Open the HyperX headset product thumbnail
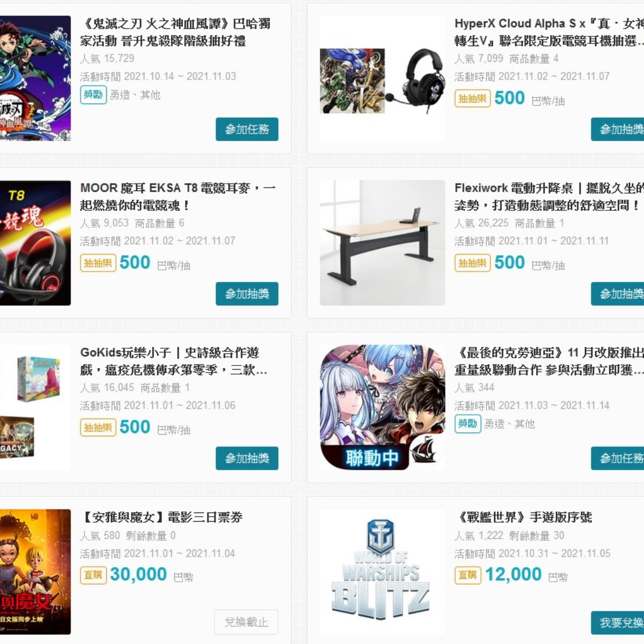644x644 pixels. pos(382,78)
